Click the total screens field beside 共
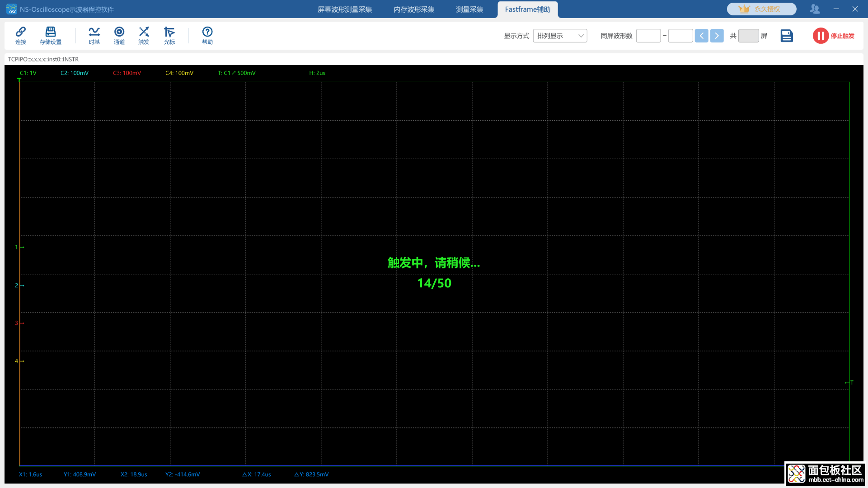Screen dimensions: 868x488 (748, 36)
